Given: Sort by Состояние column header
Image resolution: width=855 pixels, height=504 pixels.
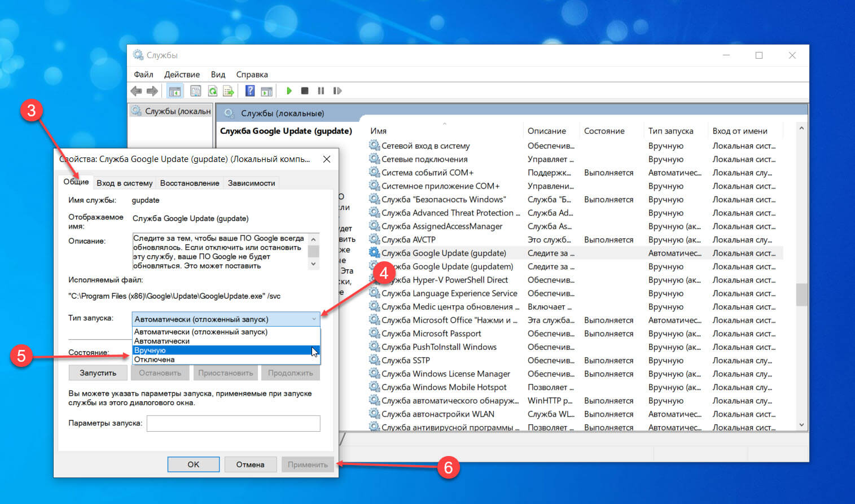Looking at the screenshot, I should click(x=612, y=131).
